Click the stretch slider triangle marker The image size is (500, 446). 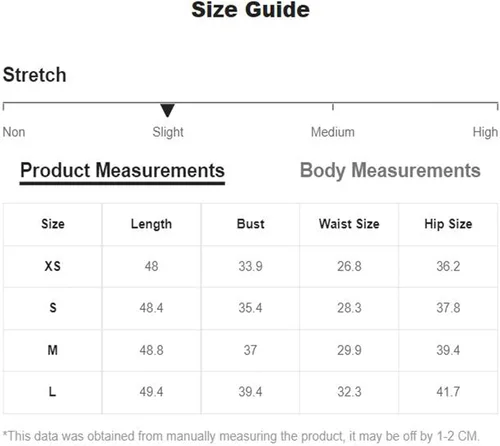pos(167,110)
